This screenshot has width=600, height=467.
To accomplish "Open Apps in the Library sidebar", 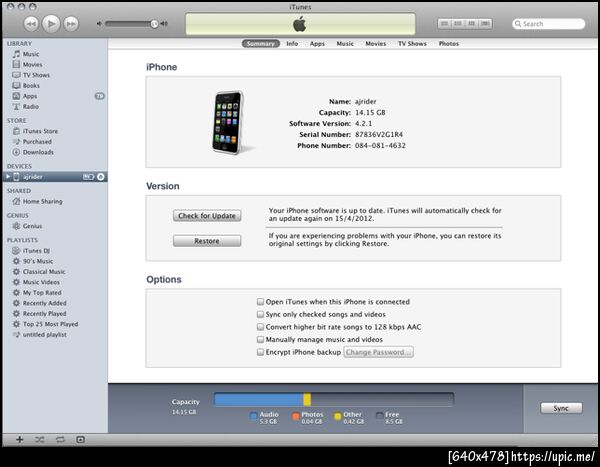I will [x=25, y=96].
